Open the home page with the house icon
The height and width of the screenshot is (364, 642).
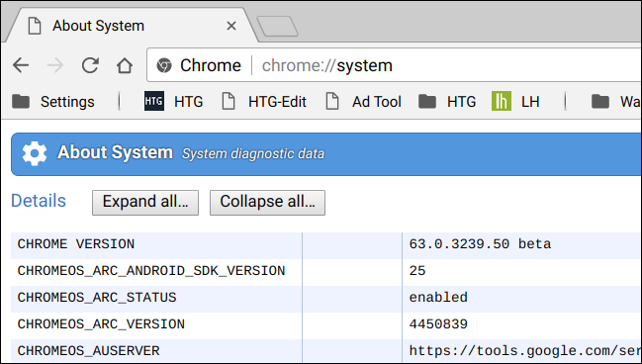[125, 65]
